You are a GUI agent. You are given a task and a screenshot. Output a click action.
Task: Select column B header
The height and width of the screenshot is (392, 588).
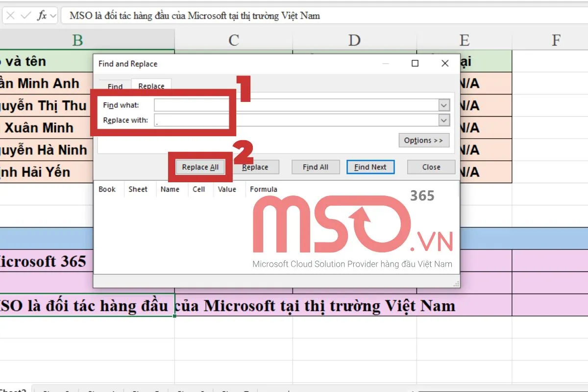77,40
